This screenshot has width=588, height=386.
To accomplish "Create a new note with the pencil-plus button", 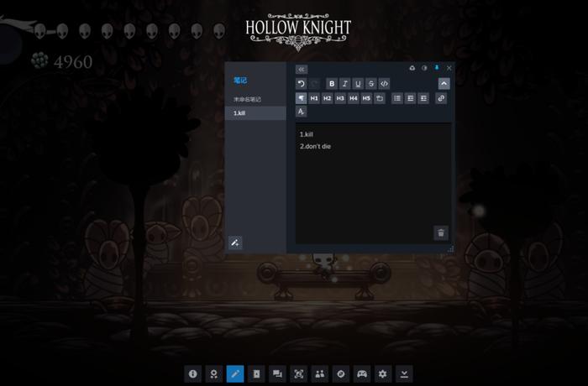I will 235,243.
